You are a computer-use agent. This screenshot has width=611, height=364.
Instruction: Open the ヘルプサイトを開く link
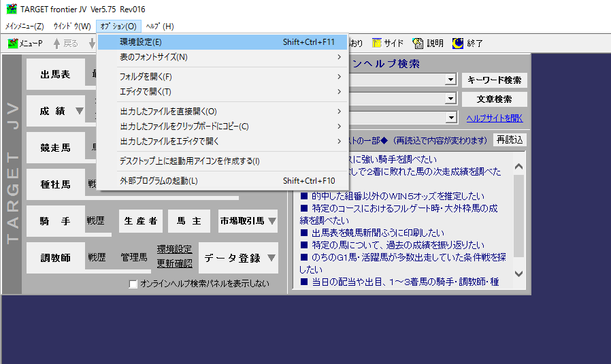(x=495, y=118)
